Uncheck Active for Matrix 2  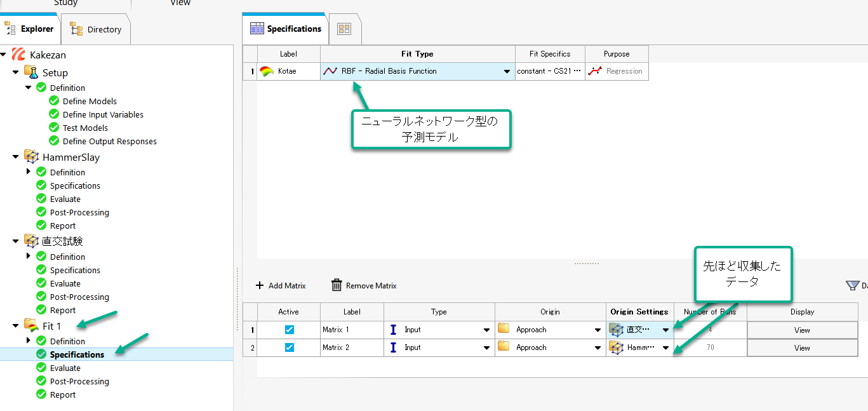(290, 347)
